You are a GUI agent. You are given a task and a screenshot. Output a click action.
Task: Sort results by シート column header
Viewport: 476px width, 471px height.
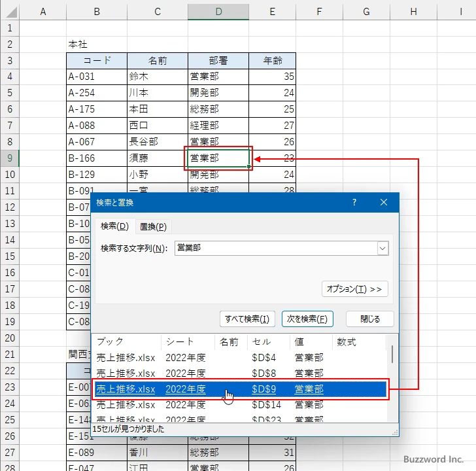(188, 341)
